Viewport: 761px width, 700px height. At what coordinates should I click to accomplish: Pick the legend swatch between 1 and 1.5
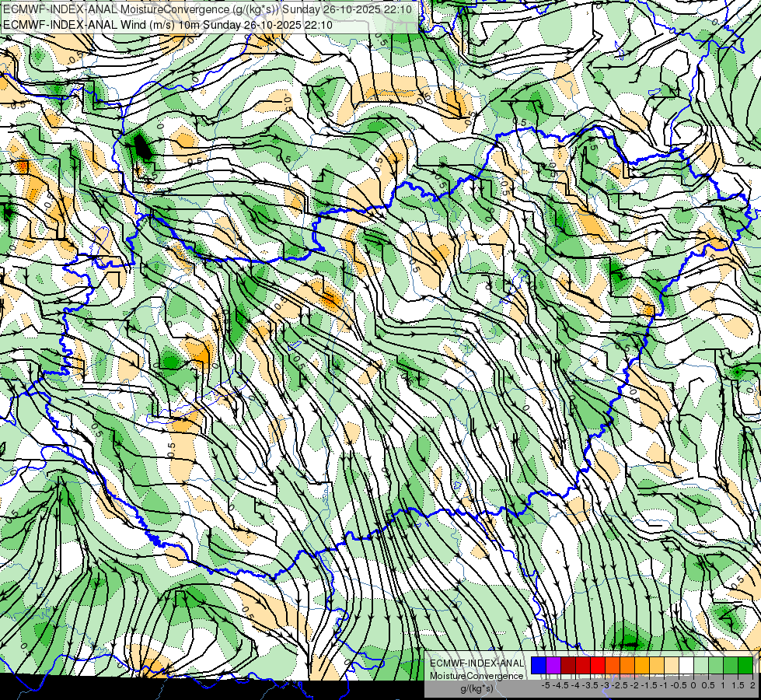731,665
